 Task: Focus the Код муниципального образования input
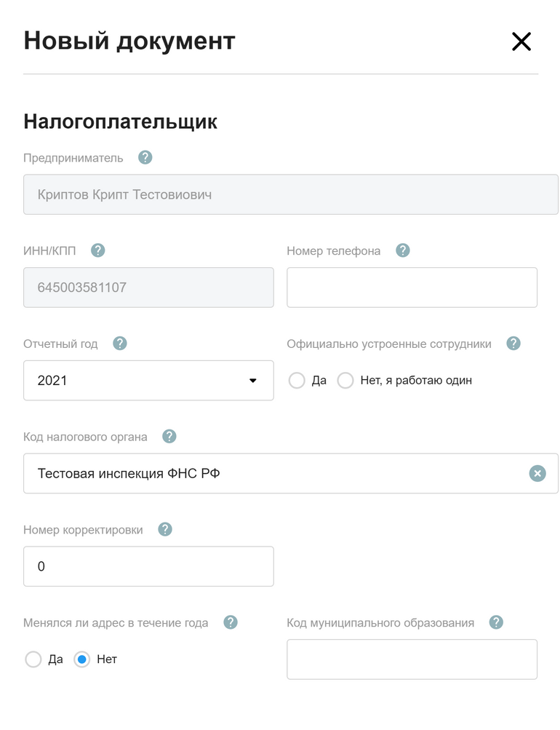(x=412, y=659)
